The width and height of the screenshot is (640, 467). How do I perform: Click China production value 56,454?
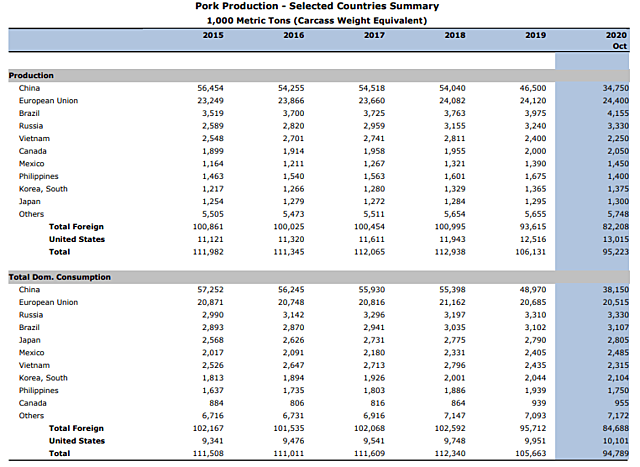(210, 88)
